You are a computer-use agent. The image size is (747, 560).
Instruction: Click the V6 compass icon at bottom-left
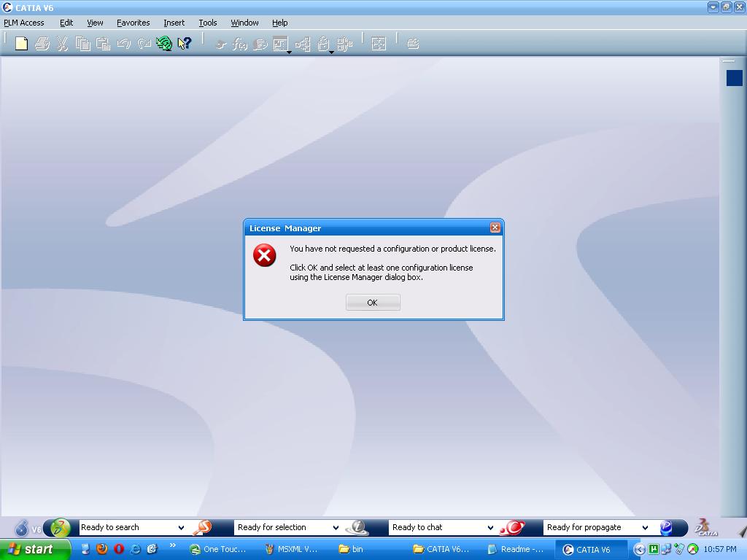click(x=22, y=528)
